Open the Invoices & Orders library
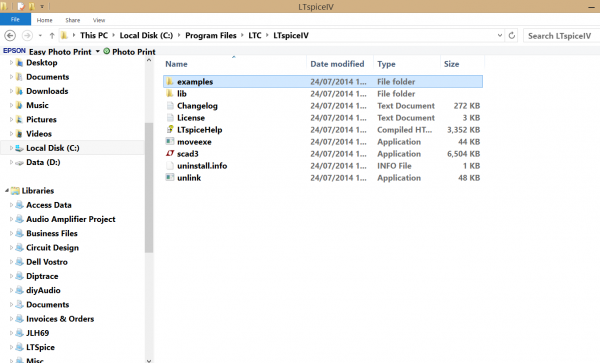This screenshot has width=600, height=363. [60, 319]
